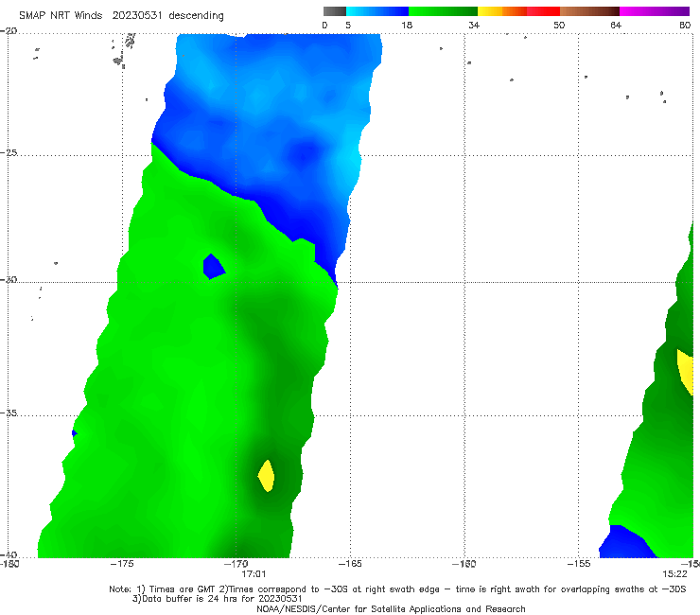
Task: Click the brown segment of the color bar
Action: [589, 11]
